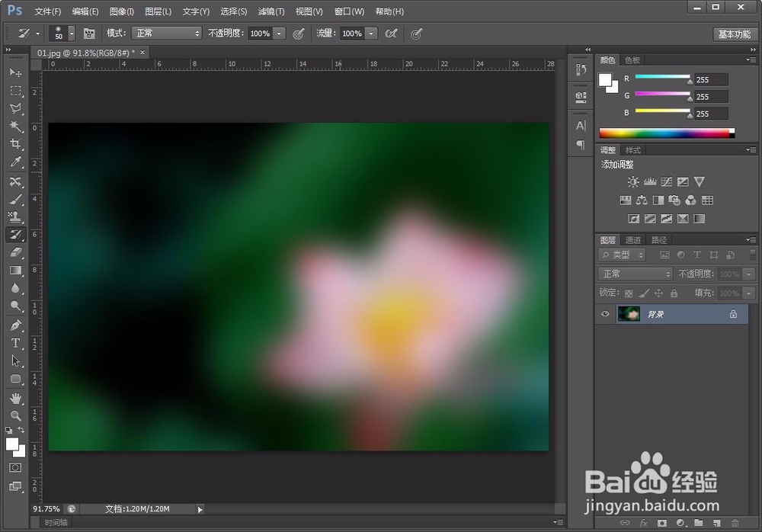The width and height of the screenshot is (762, 532).
Task: Toggle airbrush mode in the options bar
Action: (416, 34)
